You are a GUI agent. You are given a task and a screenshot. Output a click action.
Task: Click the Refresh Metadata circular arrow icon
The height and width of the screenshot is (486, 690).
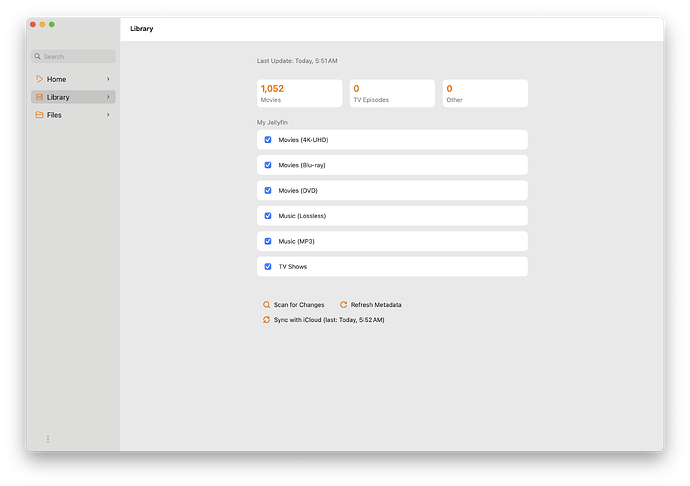coord(343,305)
